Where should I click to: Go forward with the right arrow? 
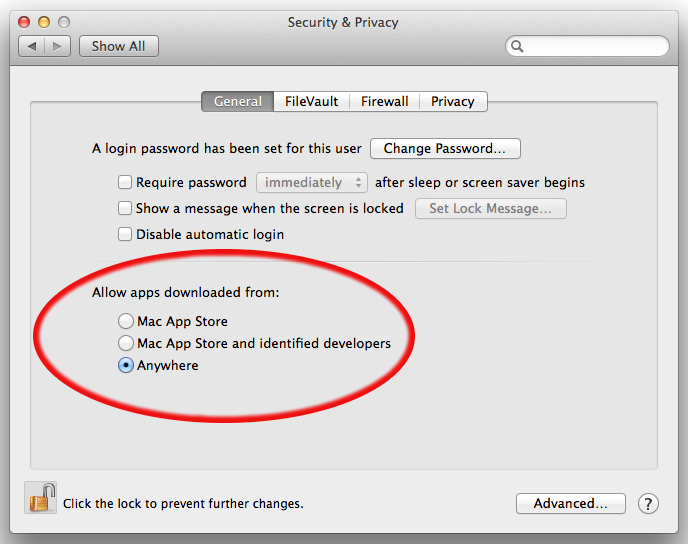(x=57, y=46)
